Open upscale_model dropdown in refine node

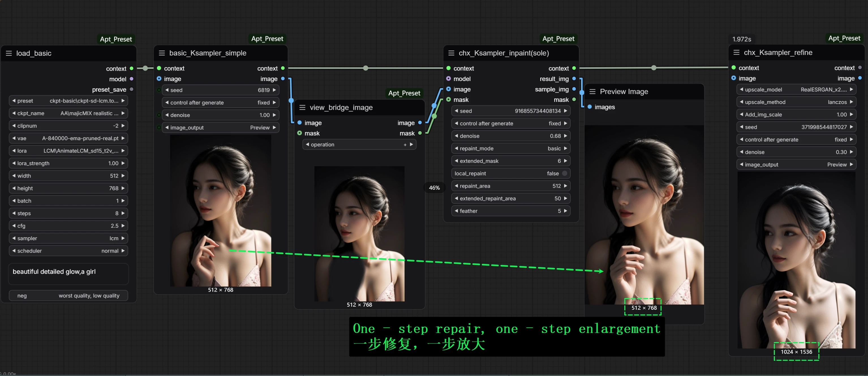pyautogui.click(x=797, y=89)
